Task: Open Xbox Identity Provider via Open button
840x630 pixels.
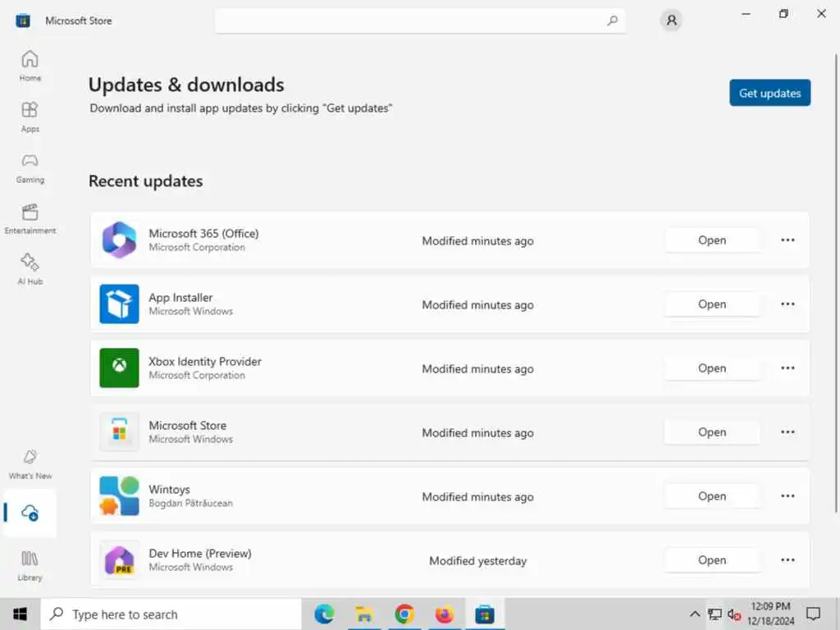Action: pyautogui.click(x=712, y=368)
